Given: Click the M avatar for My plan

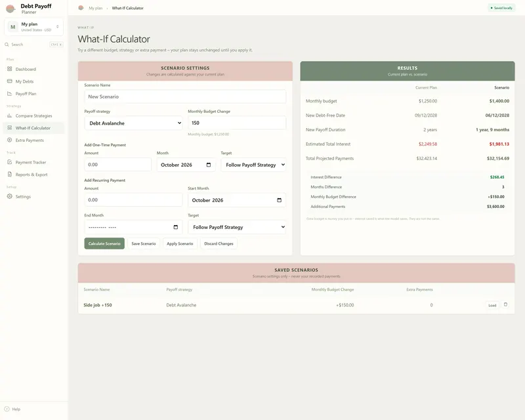Looking at the screenshot, I should 12,27.
